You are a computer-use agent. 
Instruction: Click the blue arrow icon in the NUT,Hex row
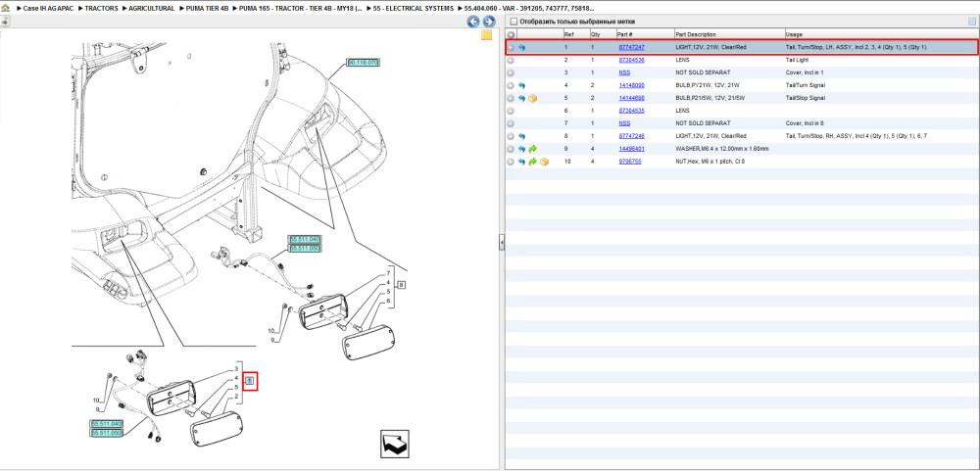522,162
